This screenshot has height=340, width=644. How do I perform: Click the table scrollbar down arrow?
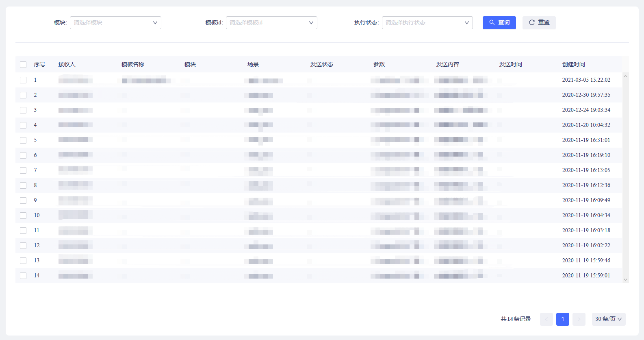(626, 280)
